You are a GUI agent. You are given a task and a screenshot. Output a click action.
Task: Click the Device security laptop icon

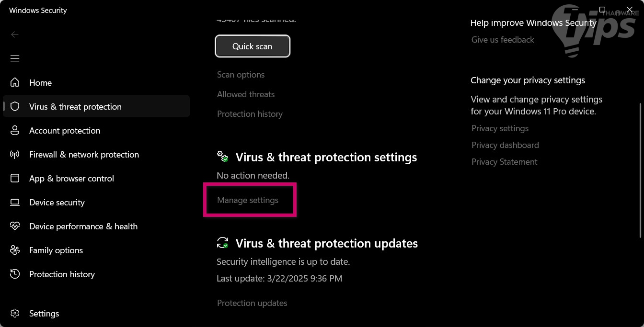pyautogui.click(x=15, y=202)
